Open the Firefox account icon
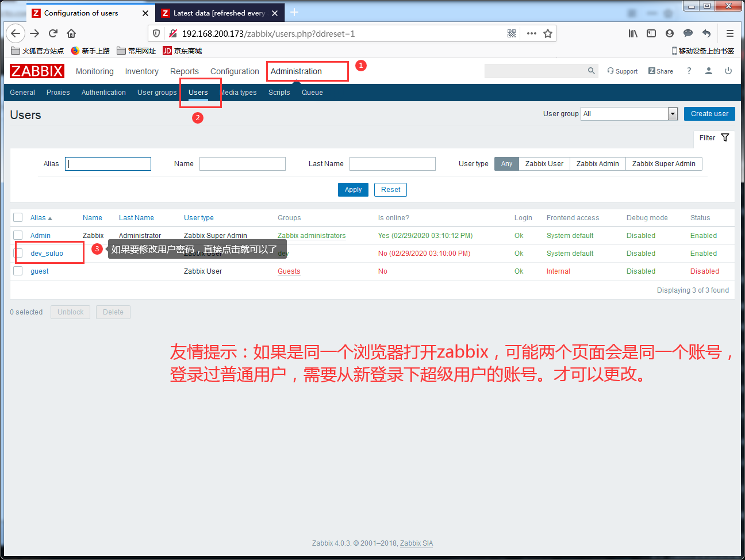The image size is (745, 560). point(670,33)
